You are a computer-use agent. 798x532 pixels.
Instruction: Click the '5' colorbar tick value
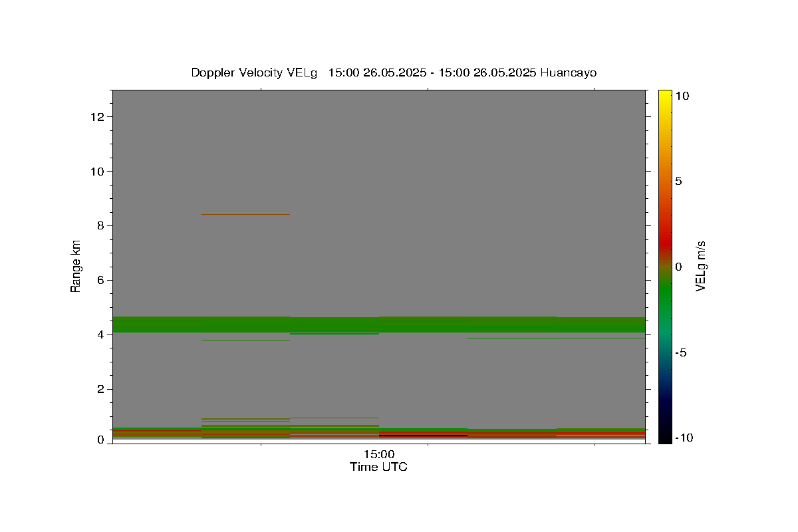pos(679,181)
